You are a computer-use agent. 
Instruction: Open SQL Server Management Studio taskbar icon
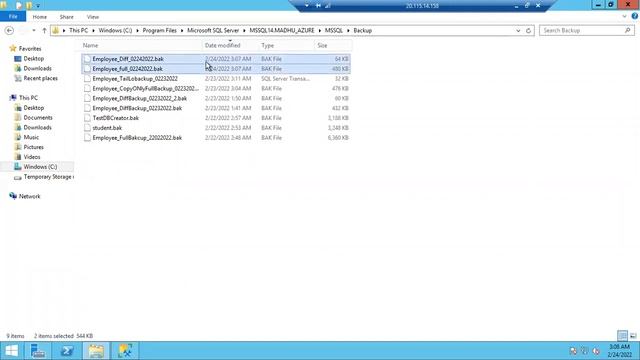(x=125, y=351)
